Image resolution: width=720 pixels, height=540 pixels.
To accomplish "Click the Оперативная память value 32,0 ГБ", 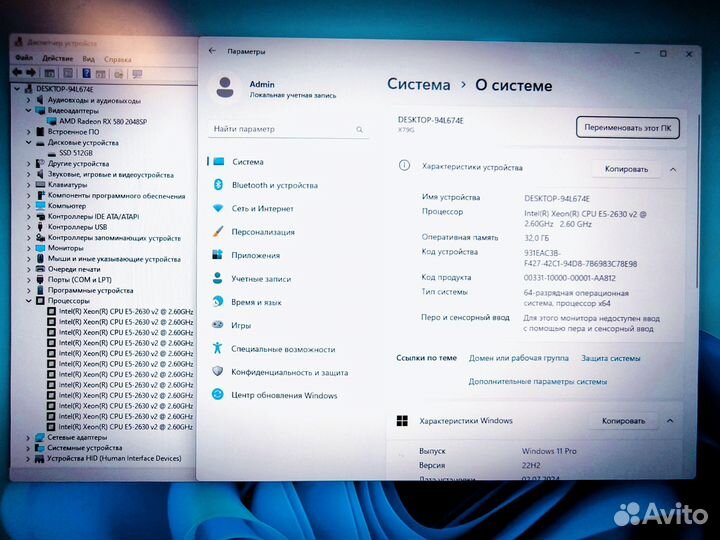I will pyautogui.click(x=536, y=238).
